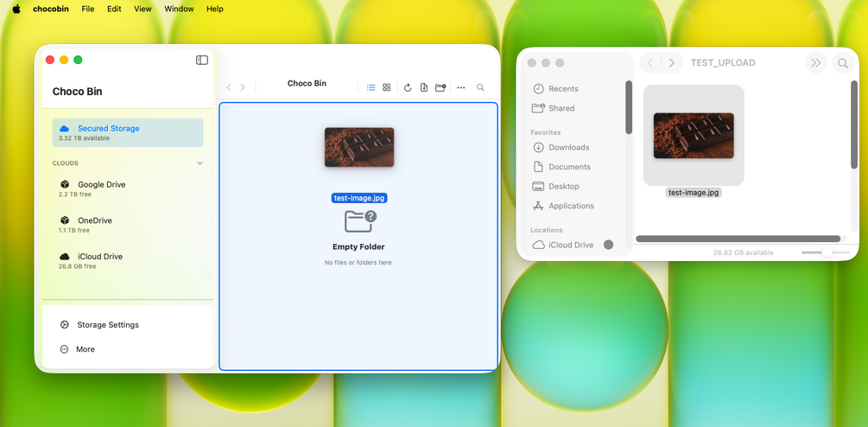The image size is (868, 427).
Task: Go forward in Finder window
Action: [671, 63]
